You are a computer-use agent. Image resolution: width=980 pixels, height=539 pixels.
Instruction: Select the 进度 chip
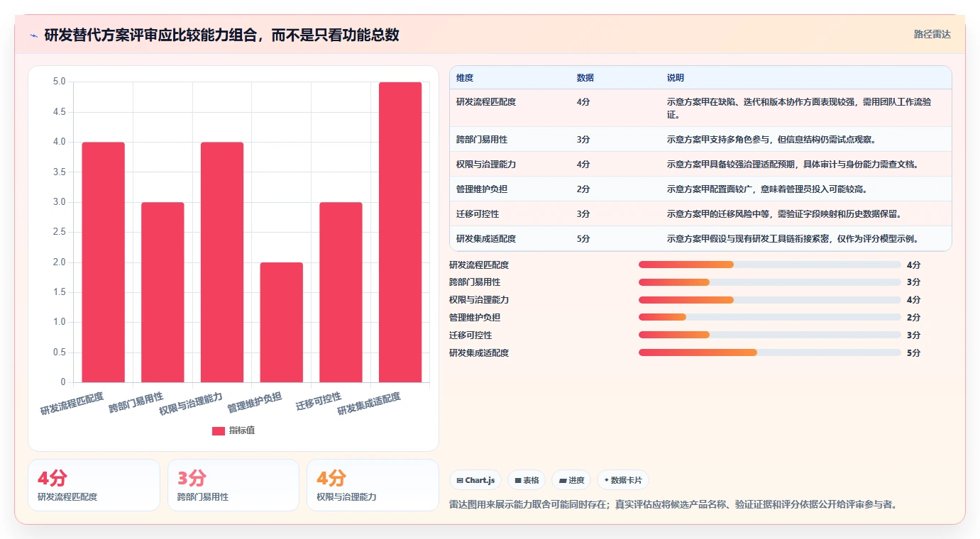pos(571,480)
